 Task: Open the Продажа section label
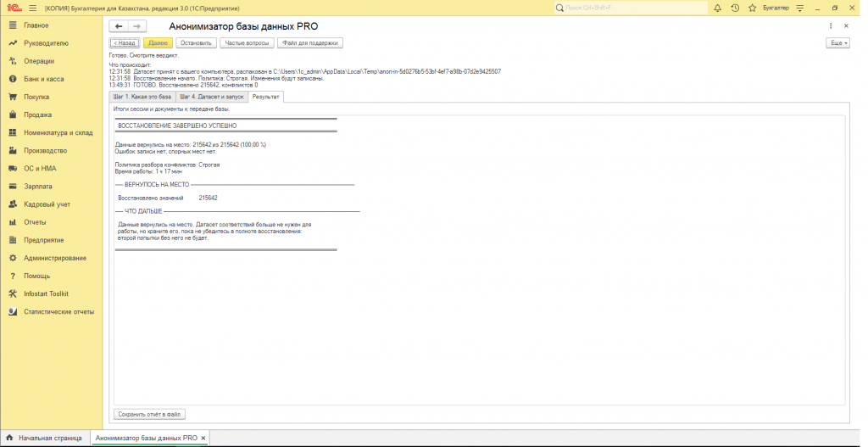pos(37,115)
